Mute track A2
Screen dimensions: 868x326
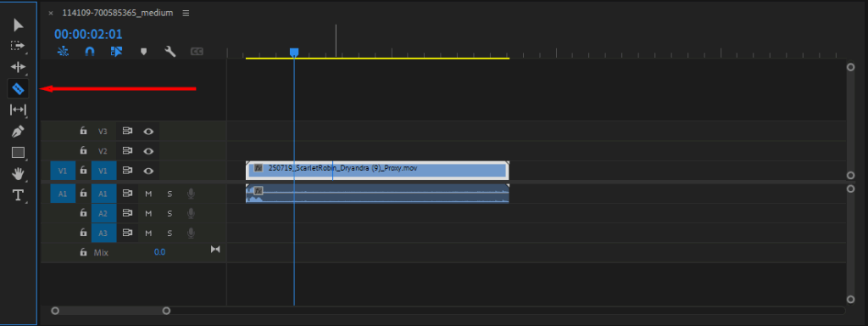(x=148, y=213)
